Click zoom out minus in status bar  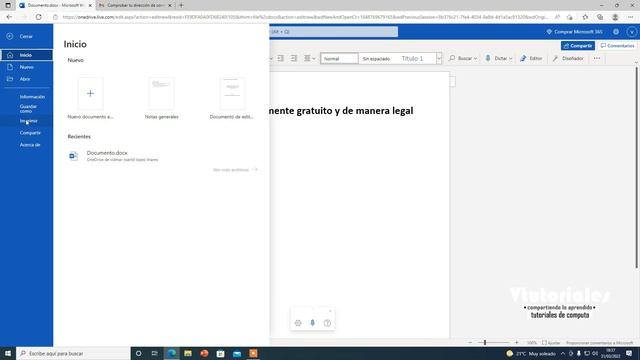[470, 343]
